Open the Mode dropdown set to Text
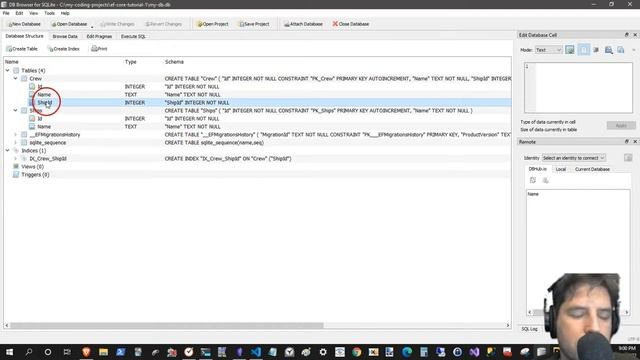The width and height of the screenshot is (640, 360). [x=549, y=50]
